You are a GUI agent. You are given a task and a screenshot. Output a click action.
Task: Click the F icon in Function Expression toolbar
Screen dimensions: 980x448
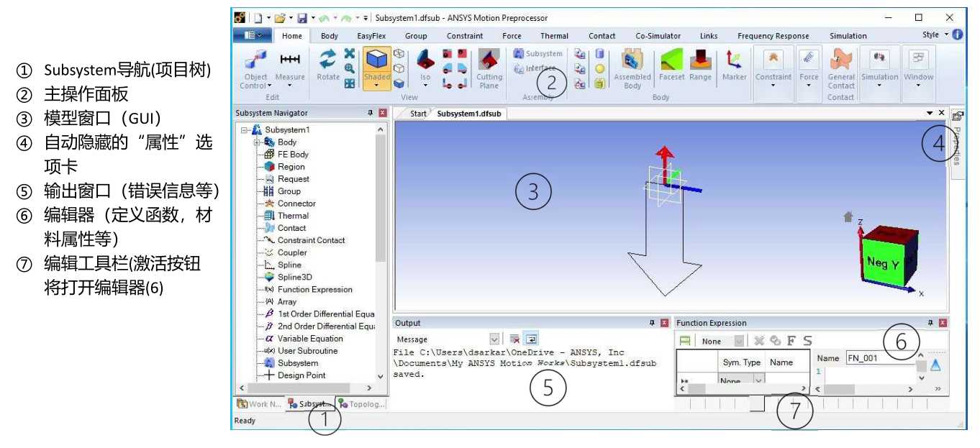coord(791,341)
